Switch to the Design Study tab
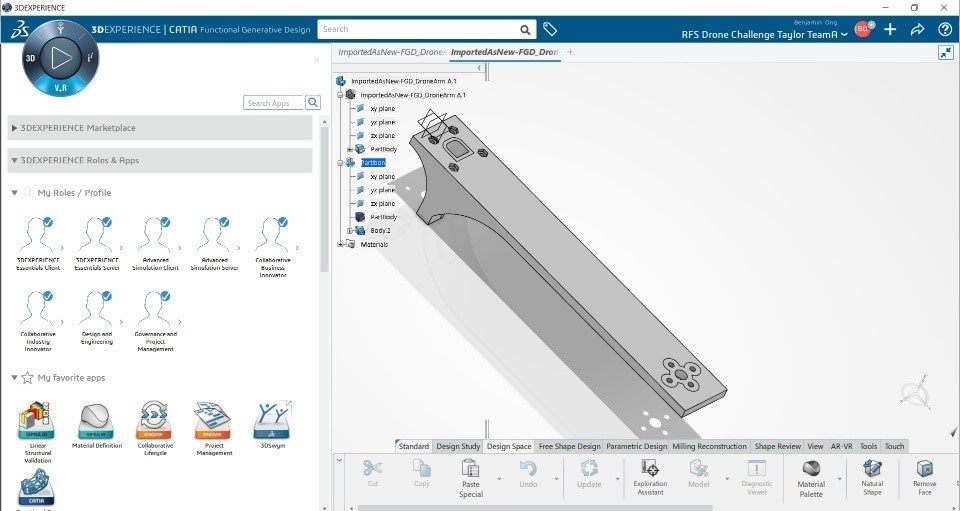Image resolution: width=960 pixels, height=511 pixels. coord(458,446)
